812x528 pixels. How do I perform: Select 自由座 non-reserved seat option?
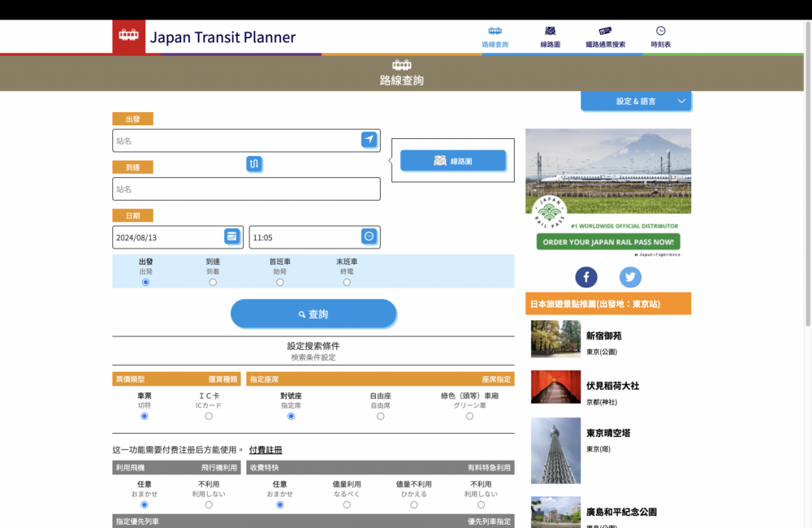point(380,416)
